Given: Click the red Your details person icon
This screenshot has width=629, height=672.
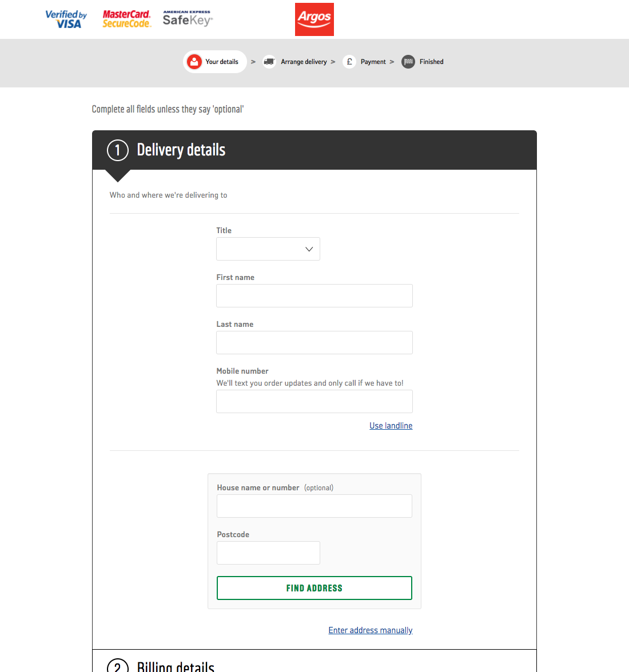Looking at the screenshot, I should pyautogui.click(x=194, y=62).
